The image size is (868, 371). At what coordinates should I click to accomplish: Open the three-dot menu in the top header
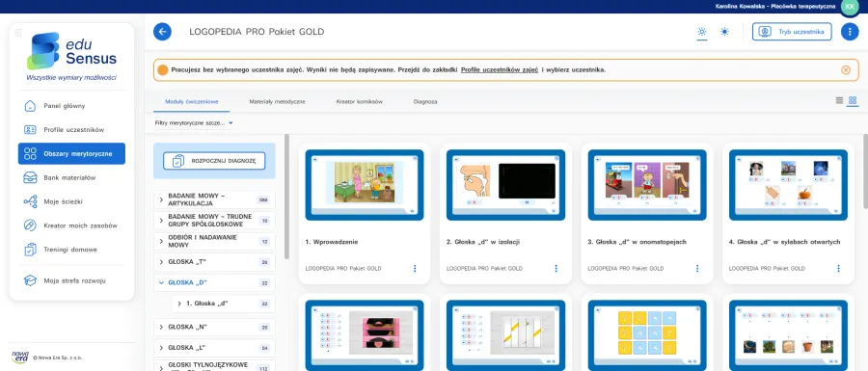pos(850,32)
